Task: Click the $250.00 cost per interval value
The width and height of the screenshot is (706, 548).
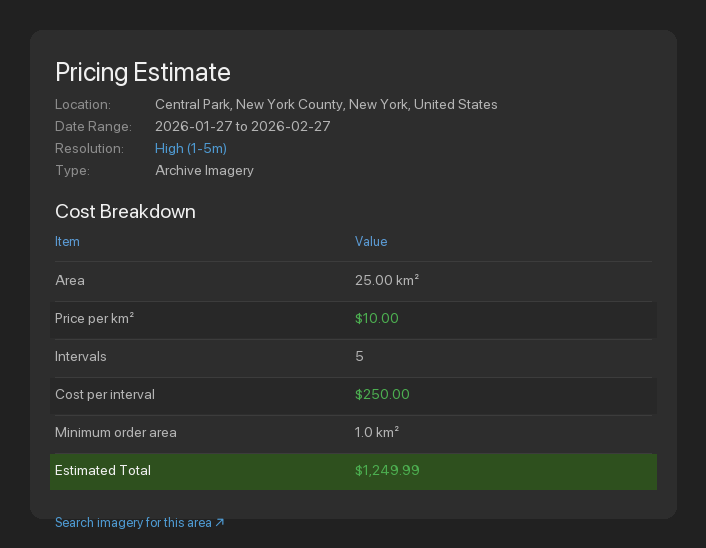Action: coord(382,394)
